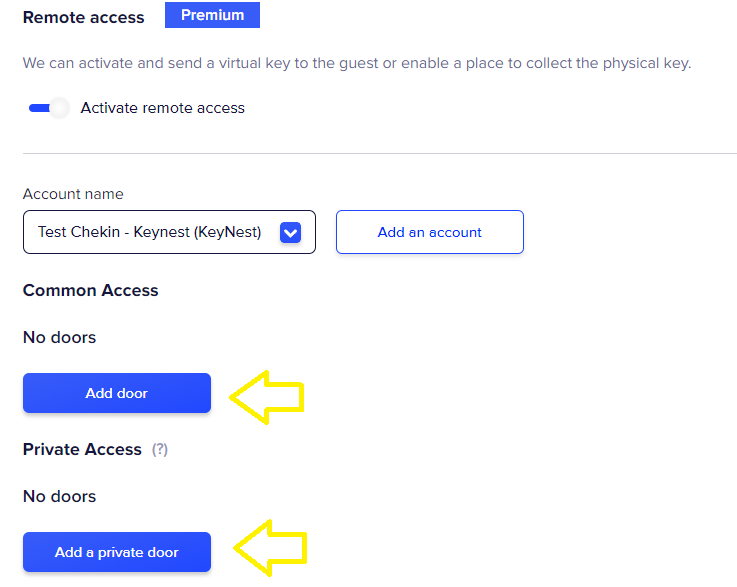Click No doors text under Common Access
This screenshot has width=737, height=587.
point(59,338)
